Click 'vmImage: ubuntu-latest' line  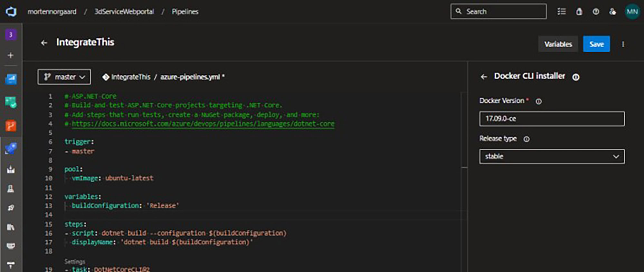112,178
